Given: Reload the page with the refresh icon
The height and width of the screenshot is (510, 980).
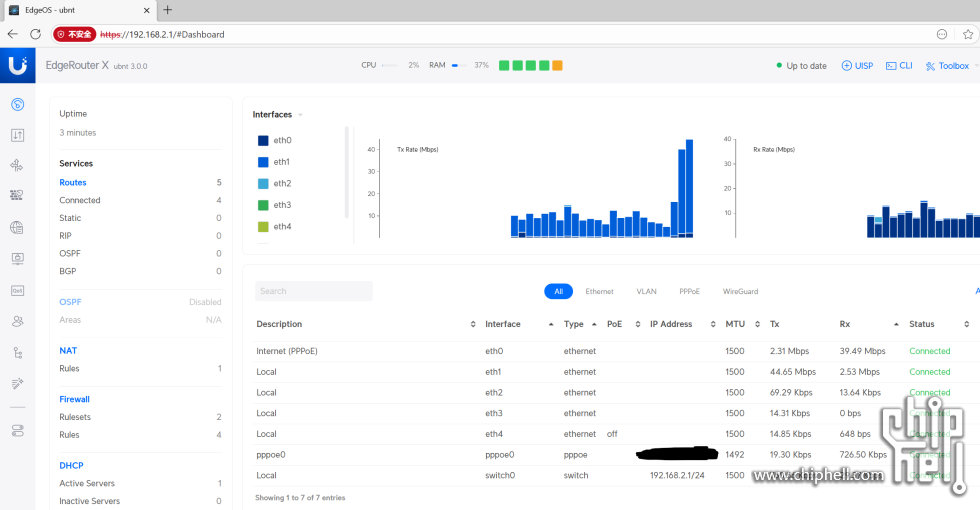Looking at the screenshot, I should 36,34.
